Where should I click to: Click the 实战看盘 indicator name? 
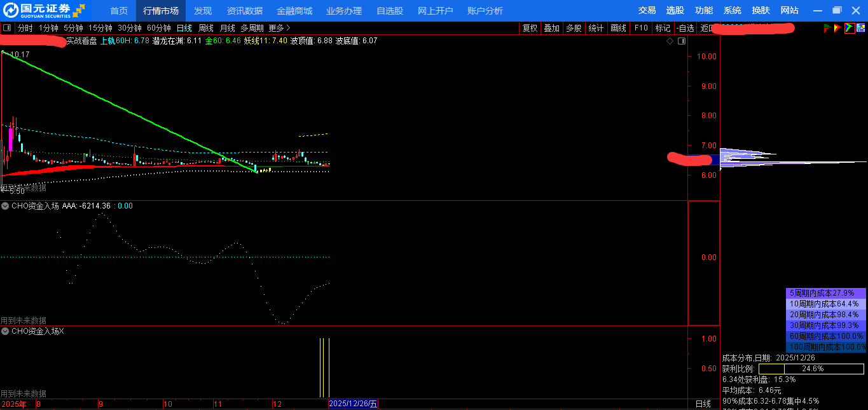81,41
